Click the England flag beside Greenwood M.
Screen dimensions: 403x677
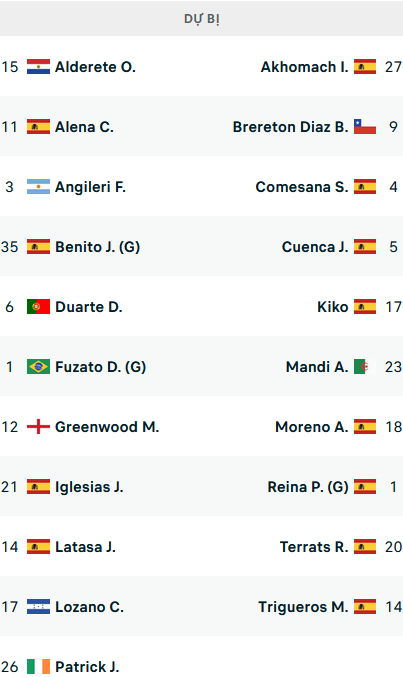coord(38,427)
